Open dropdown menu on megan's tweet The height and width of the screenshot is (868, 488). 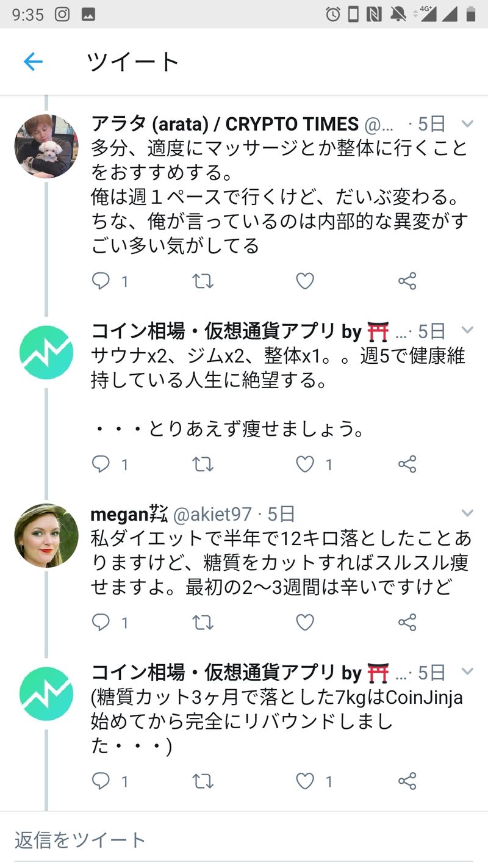[467, 513]
